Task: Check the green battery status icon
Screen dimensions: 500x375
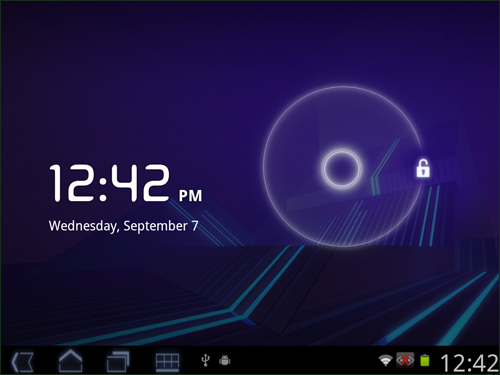Action: point(425,360)
